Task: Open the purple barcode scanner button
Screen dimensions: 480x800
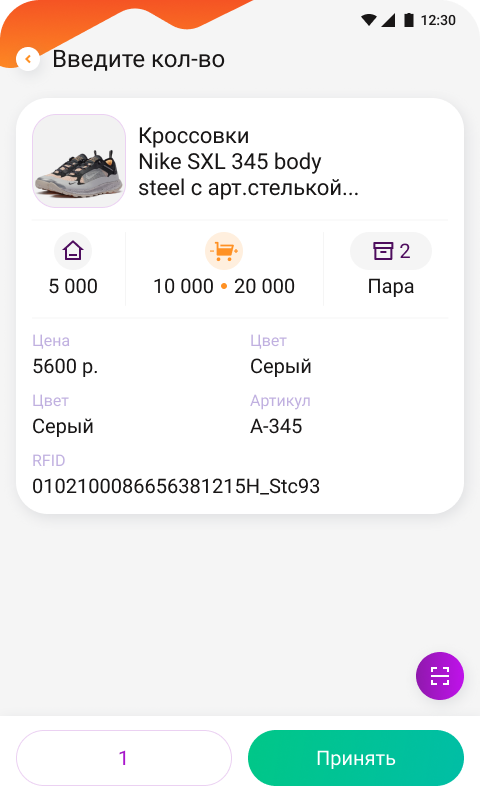Action: pyautogui.click(x=440, y=676)
